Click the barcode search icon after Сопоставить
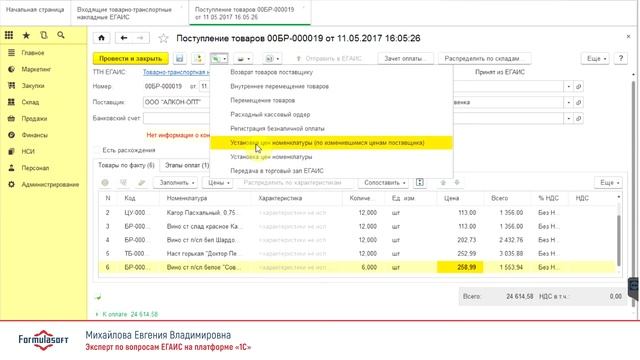640x360 pixels. [x=420, y=183]
